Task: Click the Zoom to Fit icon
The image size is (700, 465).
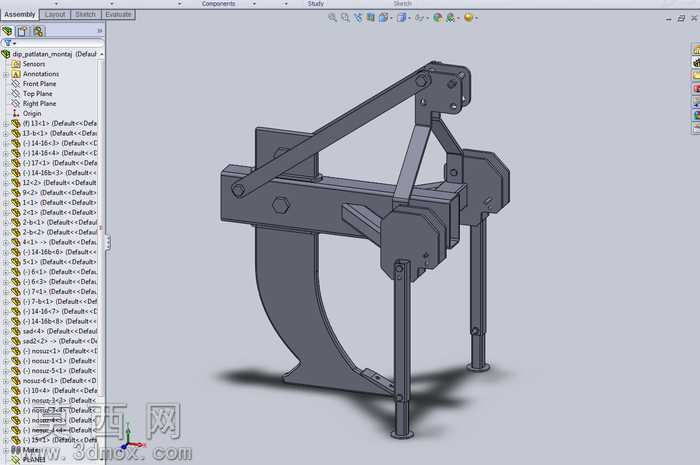Action: point(332,17)
